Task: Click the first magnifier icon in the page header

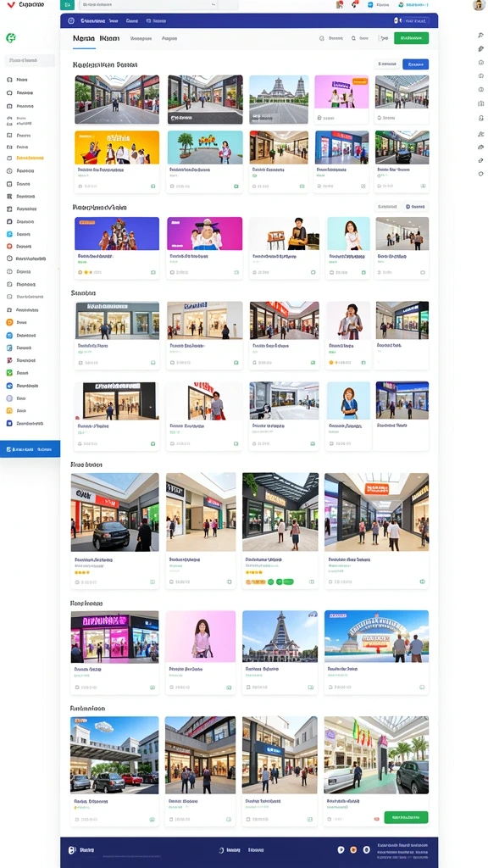Action: (321, 39)
